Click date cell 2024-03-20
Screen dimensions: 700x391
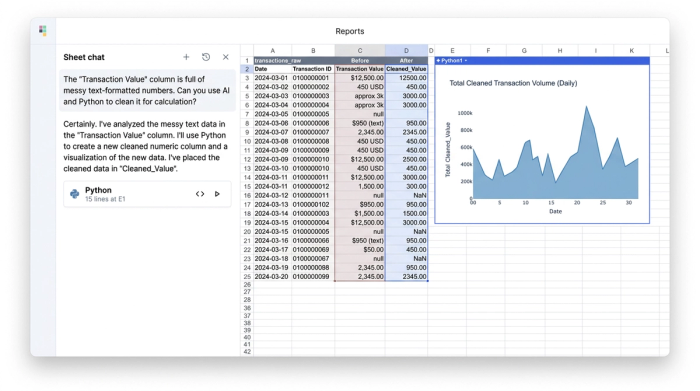(x=272, y=277)
